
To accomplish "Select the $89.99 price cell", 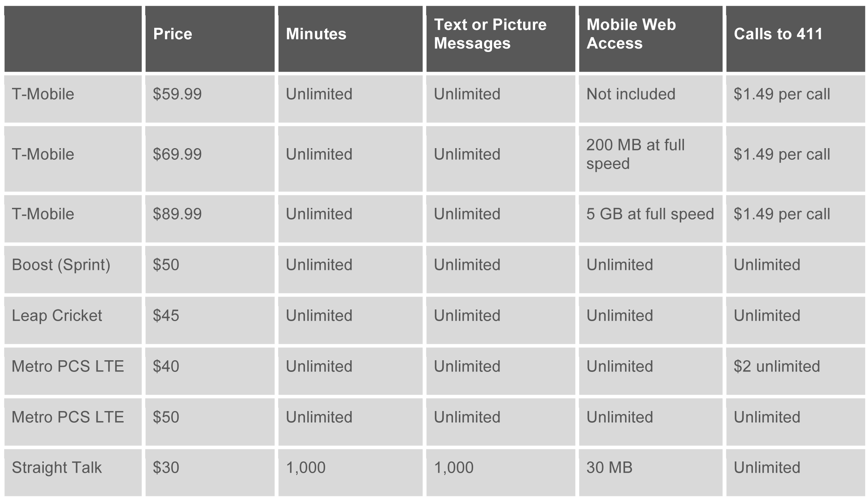I will click(177, 214).
